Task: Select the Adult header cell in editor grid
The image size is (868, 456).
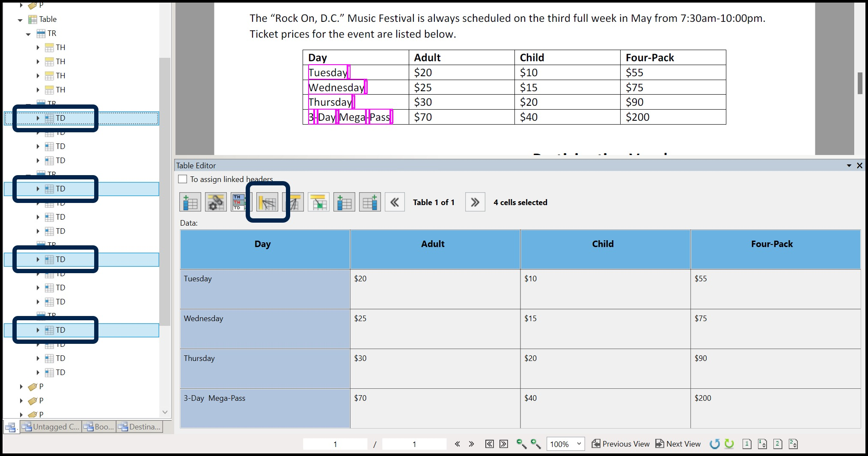Action: point(435,249)
